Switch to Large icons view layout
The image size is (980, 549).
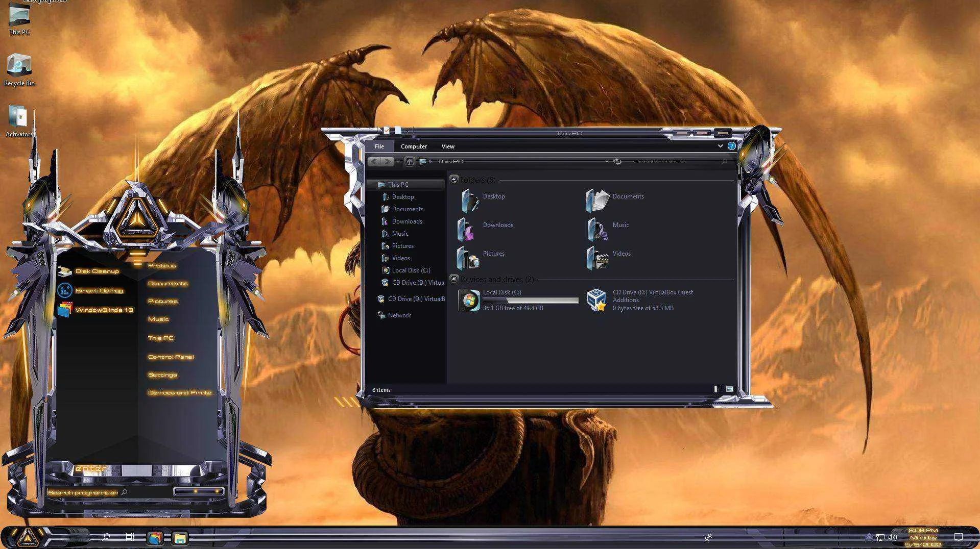(x=730, y=389)
